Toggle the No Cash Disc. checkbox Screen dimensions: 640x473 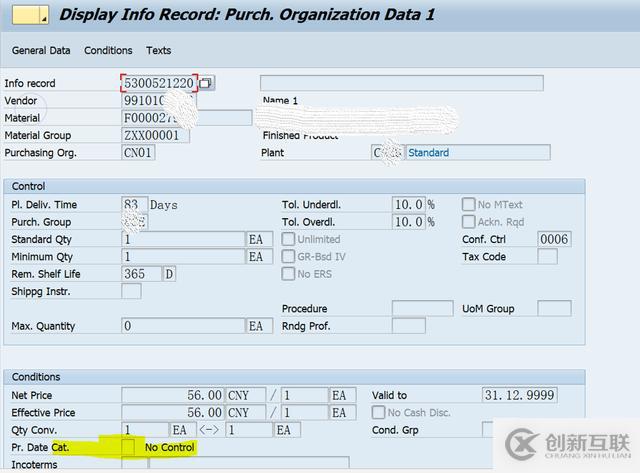pos(378,413)
